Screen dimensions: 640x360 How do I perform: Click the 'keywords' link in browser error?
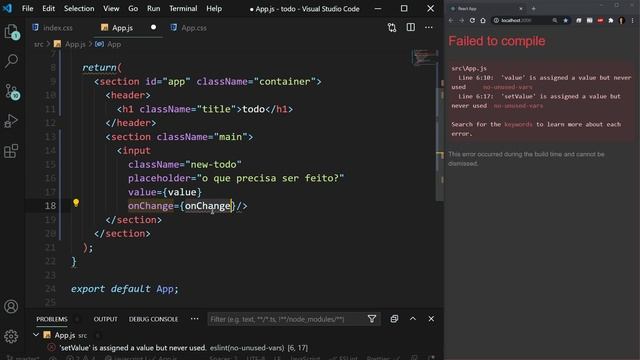[518, 124]
